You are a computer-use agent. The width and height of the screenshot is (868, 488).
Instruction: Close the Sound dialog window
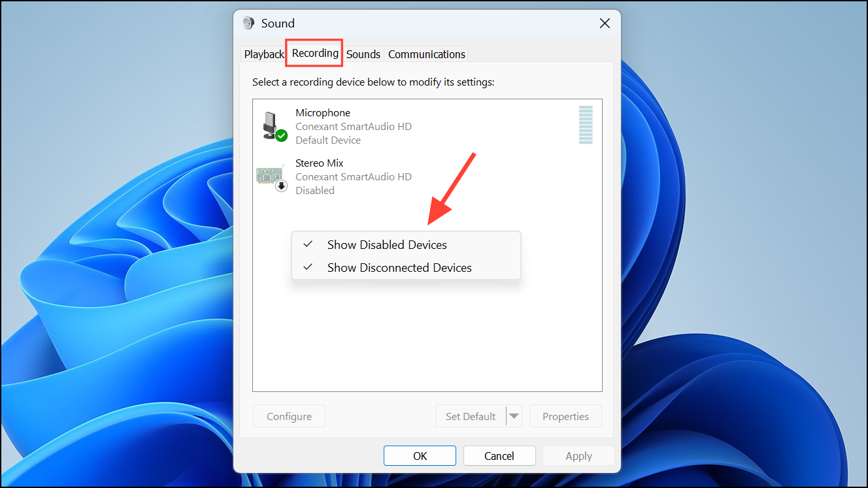605,24
